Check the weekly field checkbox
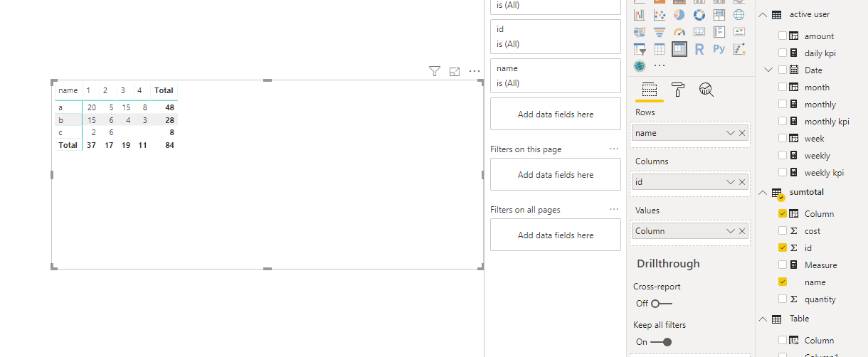Screen dimensions: 868x357 (x=783, y=156)
